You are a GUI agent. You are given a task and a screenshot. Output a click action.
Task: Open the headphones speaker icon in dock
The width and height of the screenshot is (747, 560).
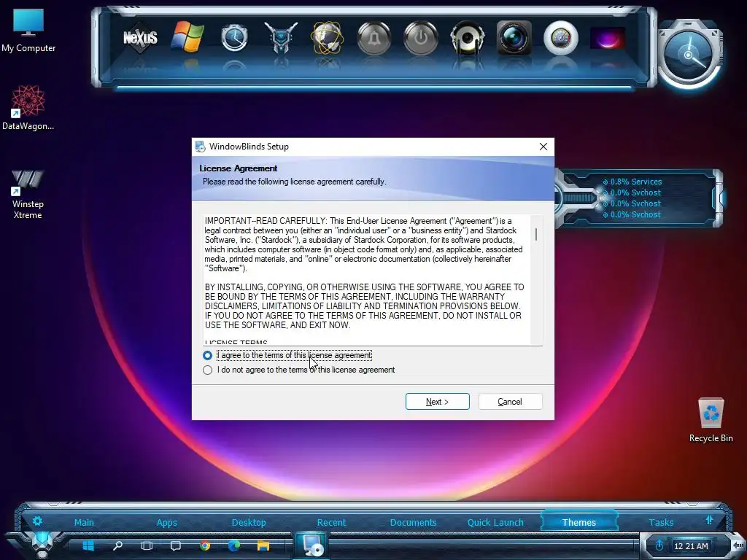coord(467,37)
